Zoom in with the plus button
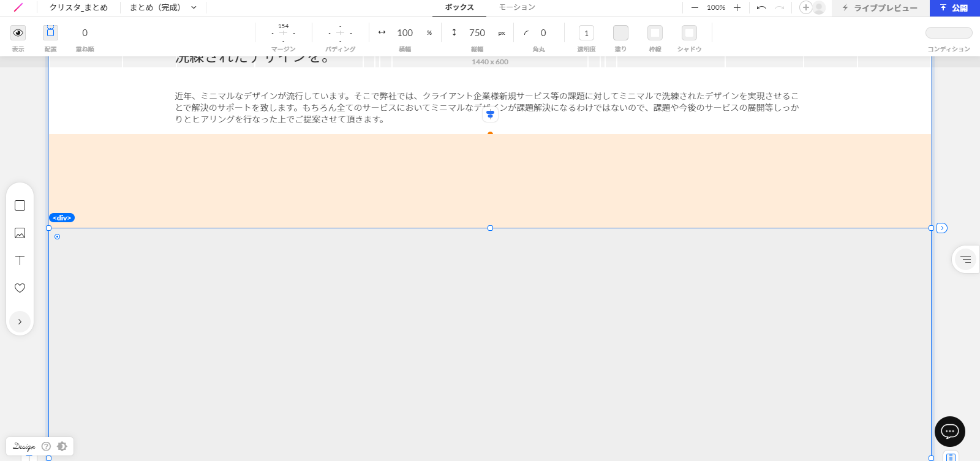The height and width of the screenshot is (461, 980). pyautogui.click(x=737, y=7)
